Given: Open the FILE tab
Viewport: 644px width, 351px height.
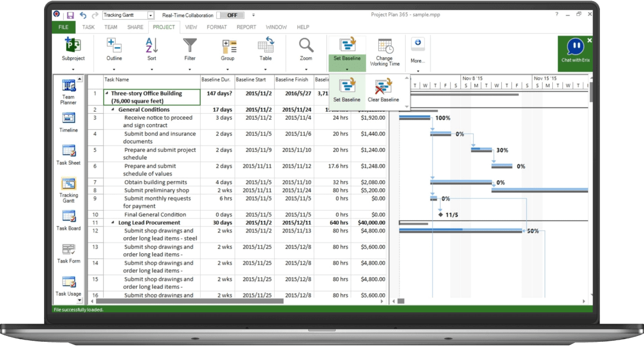Looking at the screenshot, I should pyautogui.click(x=63, y=27).
